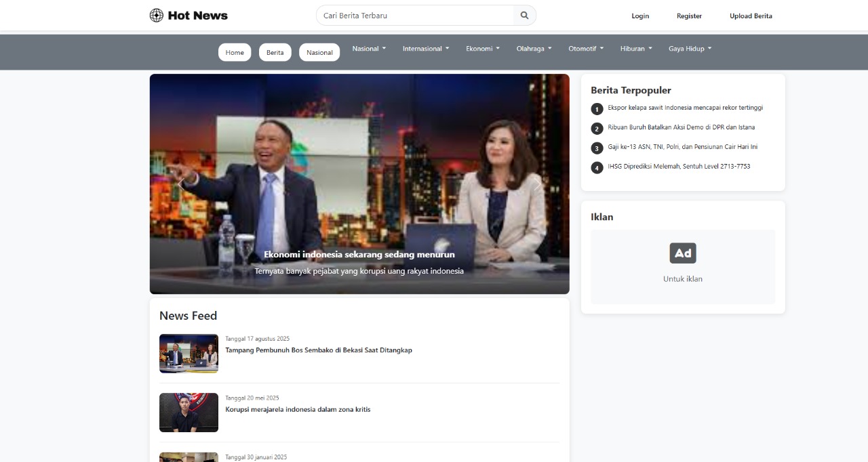Click the date Tanggal 20 mei 2025
This screenshot has height=462, width=868.
[252, 398]
